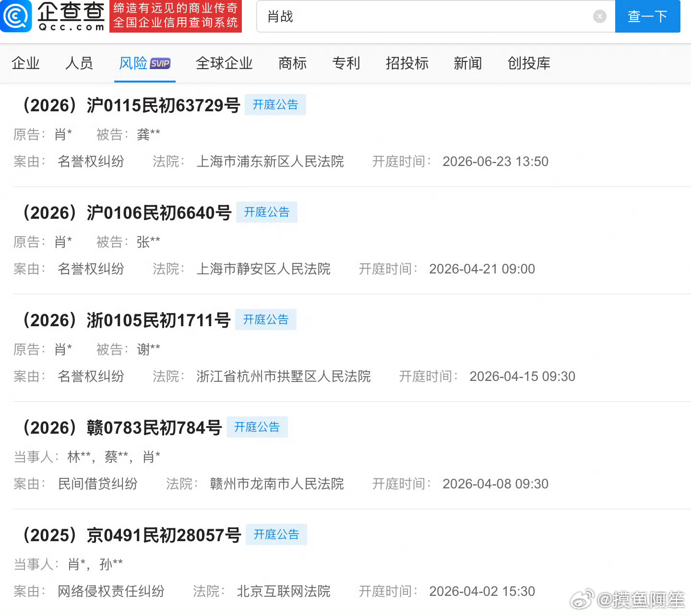Open case (2026)沪0106民初6640号
The height and width of the screenshot is (616, 691).
pos(127,213)
